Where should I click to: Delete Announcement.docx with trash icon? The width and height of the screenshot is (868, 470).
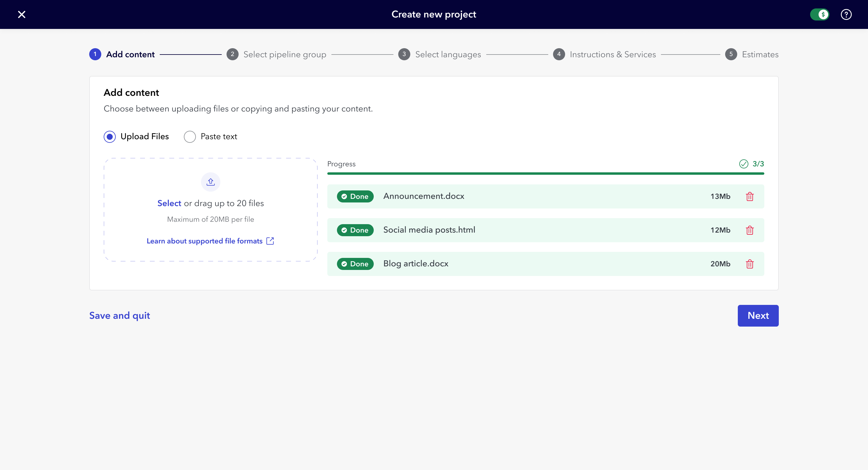click(749, 196)
